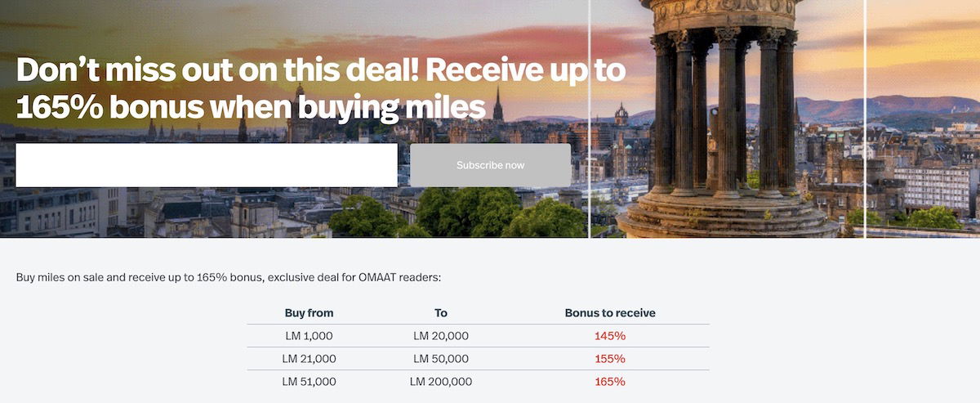Select the LM 20,000 table cell
Image resolution: width=980 pixels, height=403 pixels.
pos(441,336)
